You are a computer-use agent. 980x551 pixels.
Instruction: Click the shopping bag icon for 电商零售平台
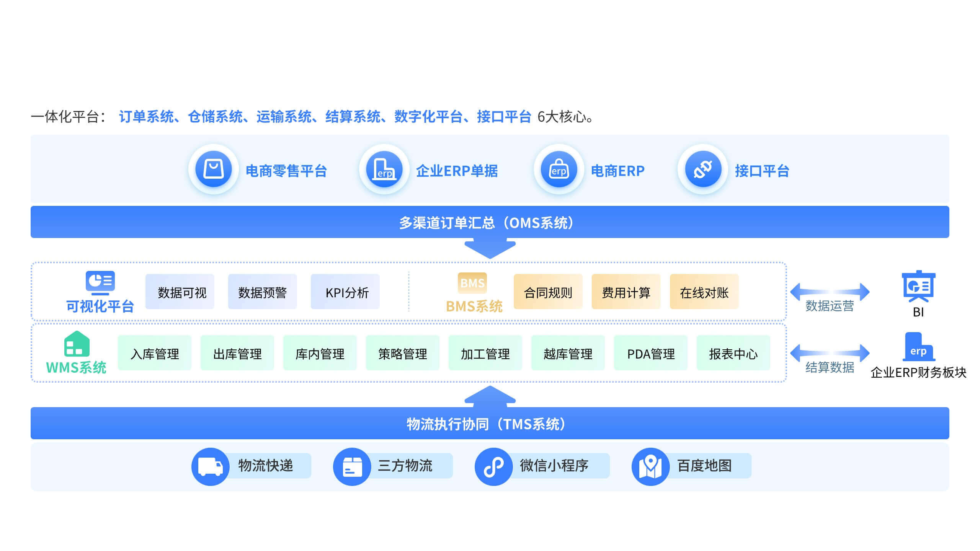[214, 169]
